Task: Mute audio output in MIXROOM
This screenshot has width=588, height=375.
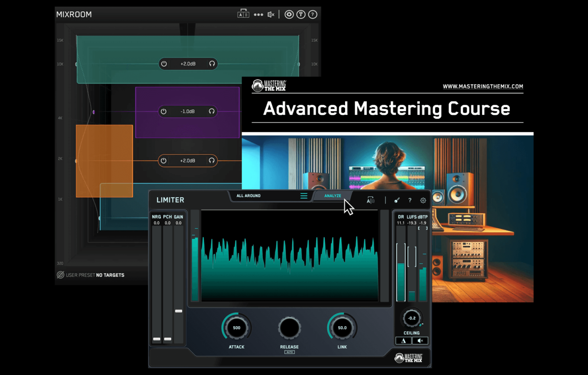Action: point(270,14)
